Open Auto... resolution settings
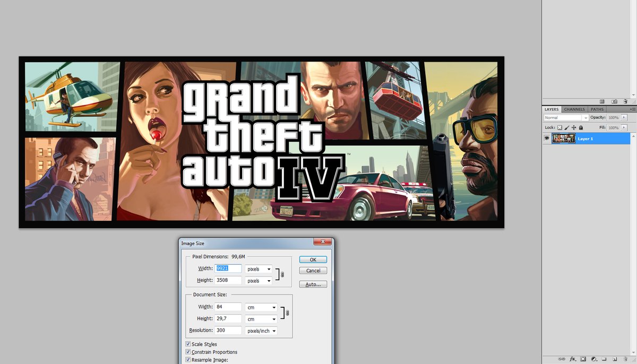This screenshot has width=637, height=364. [x=313, y=284]
